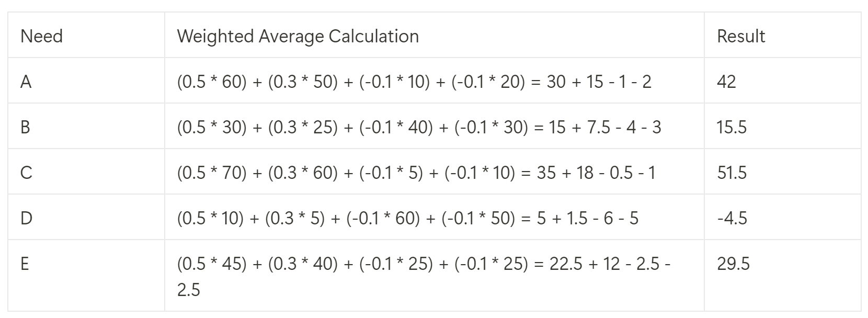Click the calculation formula for row B

tap(419, 127)
